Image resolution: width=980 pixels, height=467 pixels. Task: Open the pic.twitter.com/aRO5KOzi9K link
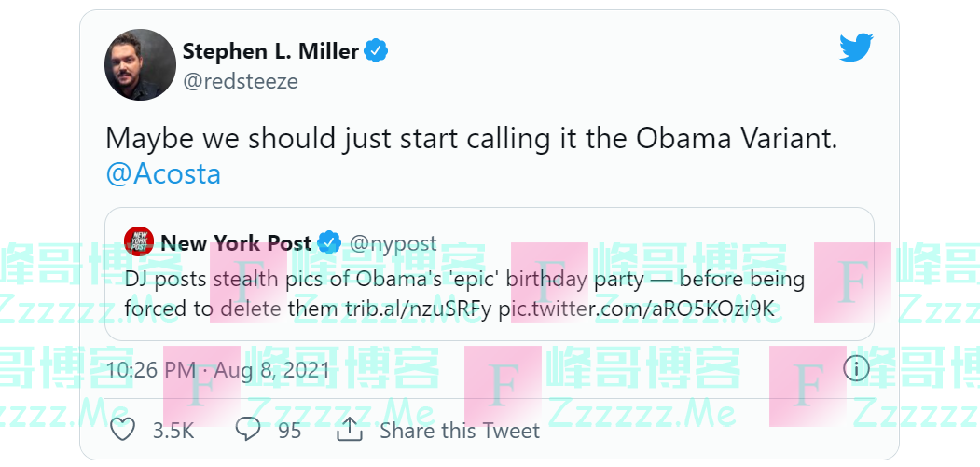(638, 309)
